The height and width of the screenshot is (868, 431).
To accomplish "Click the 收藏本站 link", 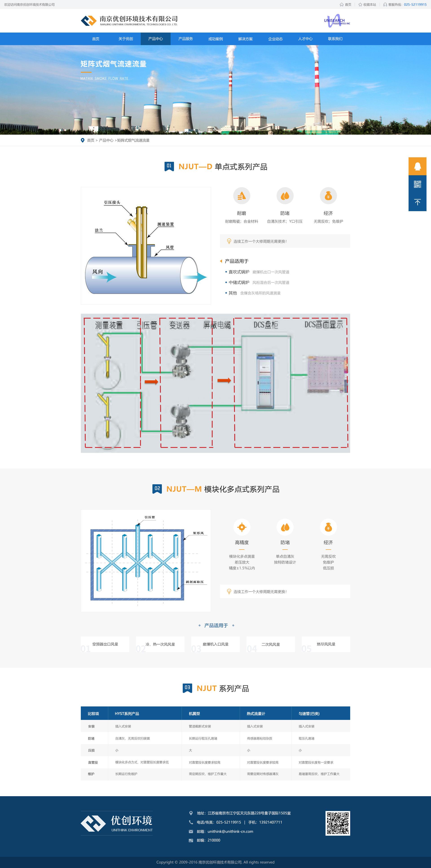I will pyautogui.click(x=370, y=5).
